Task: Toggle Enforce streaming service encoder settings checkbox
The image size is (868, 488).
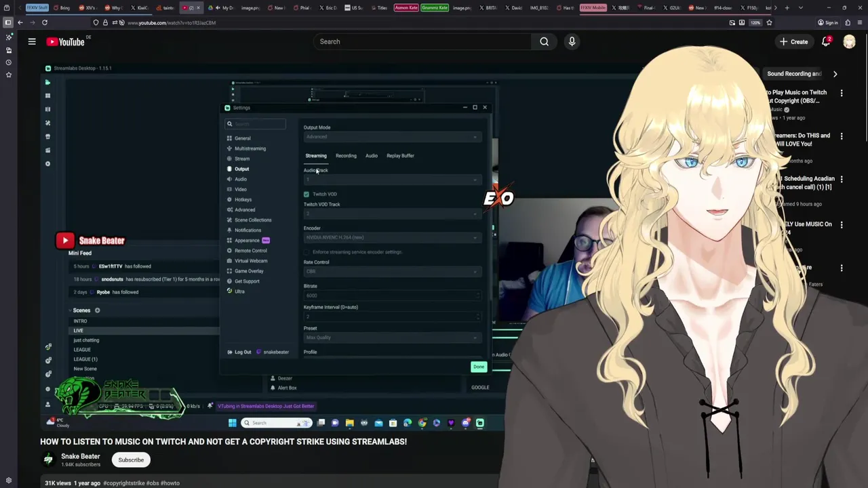Action: click(307, 252)
